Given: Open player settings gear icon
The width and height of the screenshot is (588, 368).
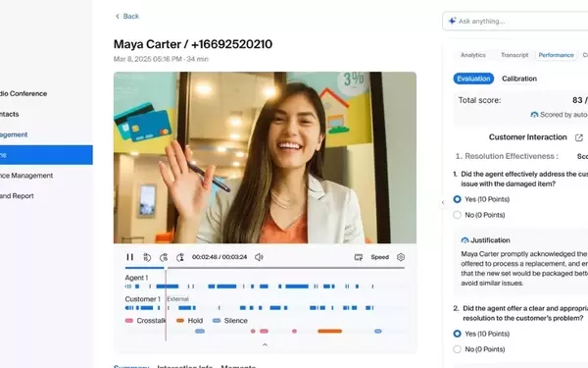Looking at the screenshot, I should pyautogui.click(x=401, y=257).
